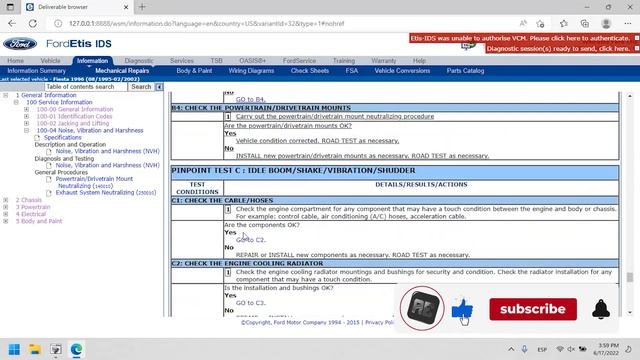The width and height of the screenshot is (640, 360).
Task: Dismiss the VCM authorise alert box
Action: click(x=636, y=38)
